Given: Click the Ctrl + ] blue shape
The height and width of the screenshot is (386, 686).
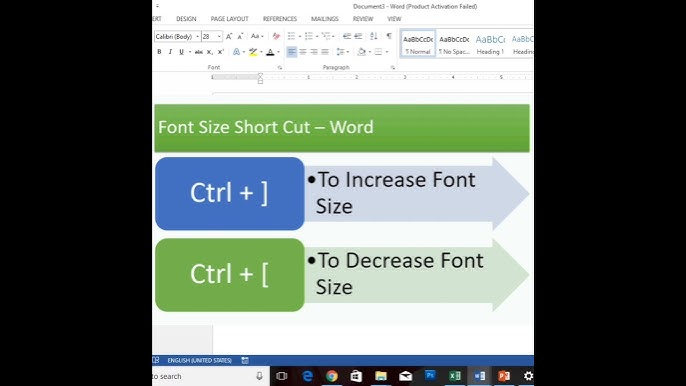Looking at the screenshot, I should coord(229,193).
